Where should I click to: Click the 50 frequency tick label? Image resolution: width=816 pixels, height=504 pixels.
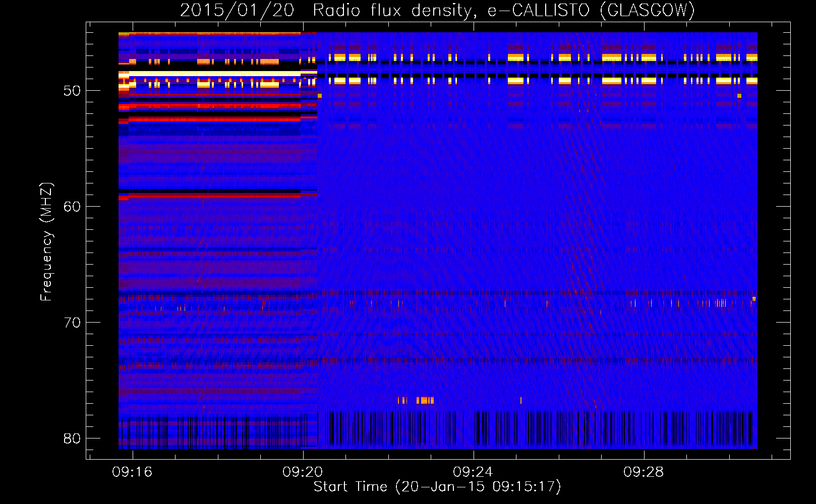(72, 91)
